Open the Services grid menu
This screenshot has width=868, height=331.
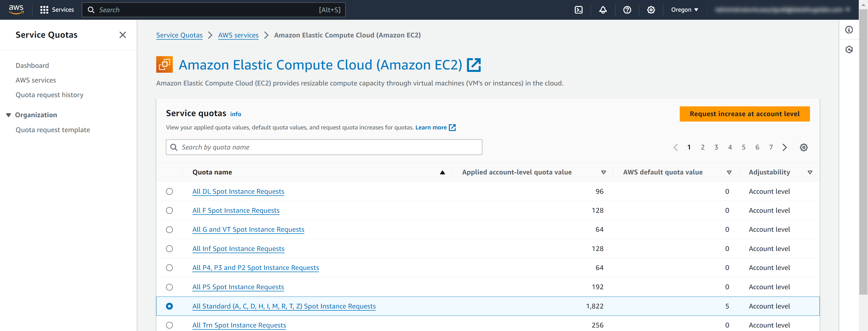(x=57, y=10)
